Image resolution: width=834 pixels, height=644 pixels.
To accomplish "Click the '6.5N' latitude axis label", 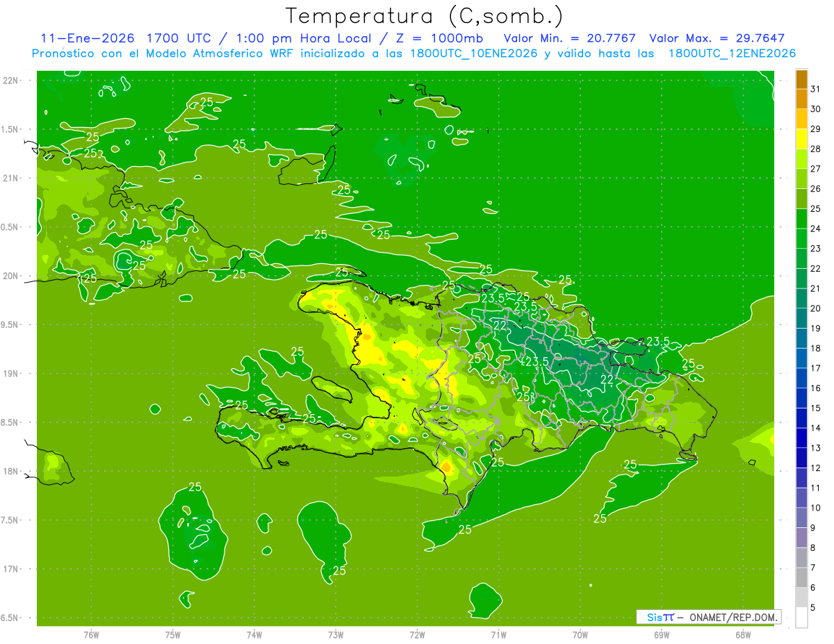I will pos(10,618).
